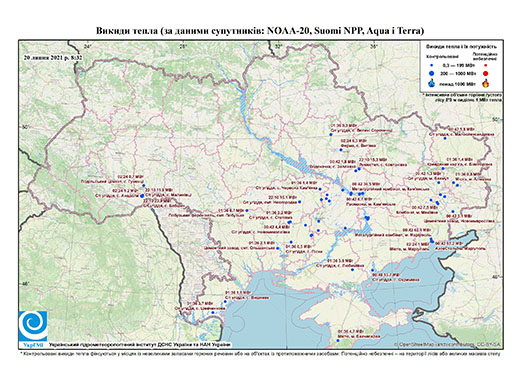
Task: Select the 200 — 1000 МВт legend label
Action: tap(459, 73)
